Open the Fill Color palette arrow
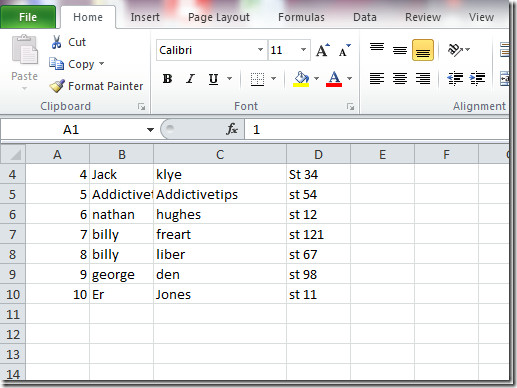 [x=316, y=79]
